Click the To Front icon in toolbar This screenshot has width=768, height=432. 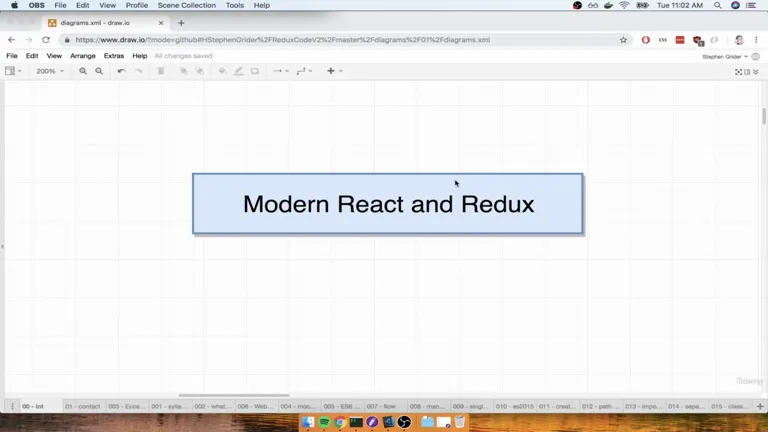click(x=184, y=71)
